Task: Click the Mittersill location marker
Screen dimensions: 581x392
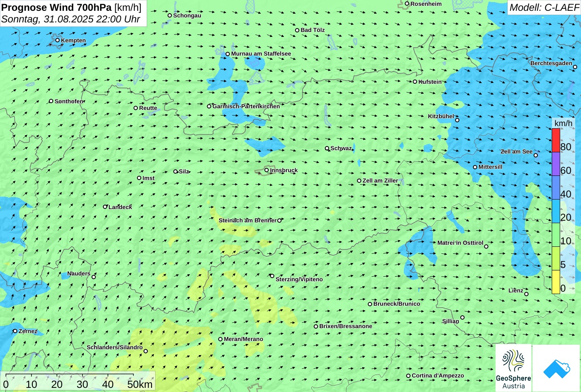Action: pyautogui.click(x=475, y=167)
